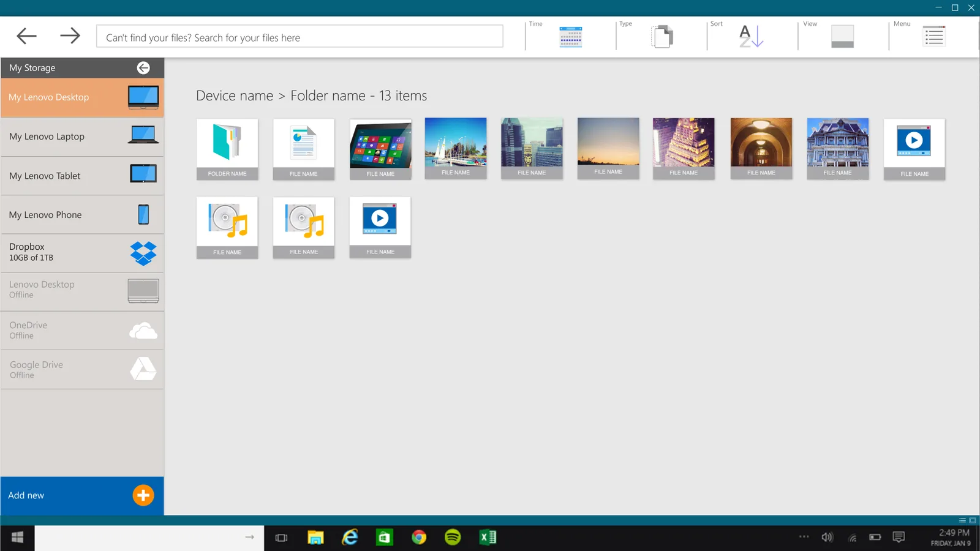Change the Sort A-Z order
Screen dimensions: 980x551
click(x=751, y=36)
